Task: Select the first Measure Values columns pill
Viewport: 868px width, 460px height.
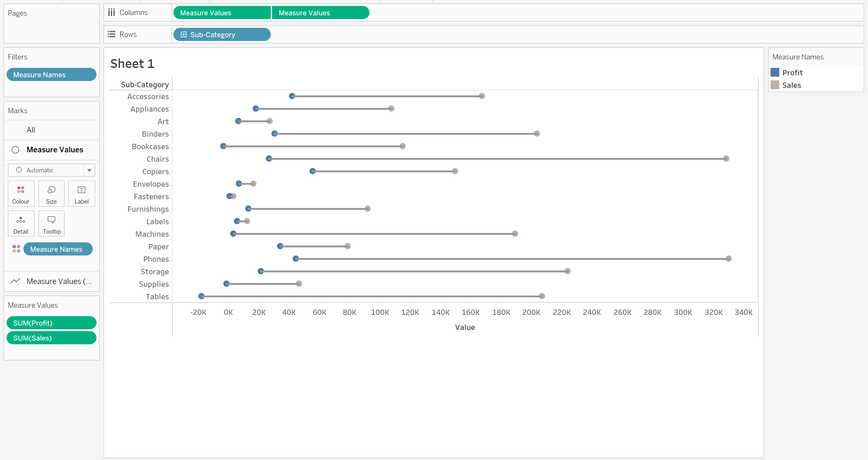Action: coord(221,13)
